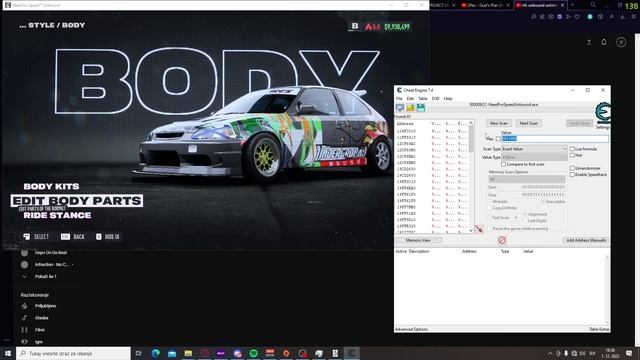This screenshot has width=640, height=360.
Task: Open the Cheat Engine Table menu
Action: [x=423, y=99]
